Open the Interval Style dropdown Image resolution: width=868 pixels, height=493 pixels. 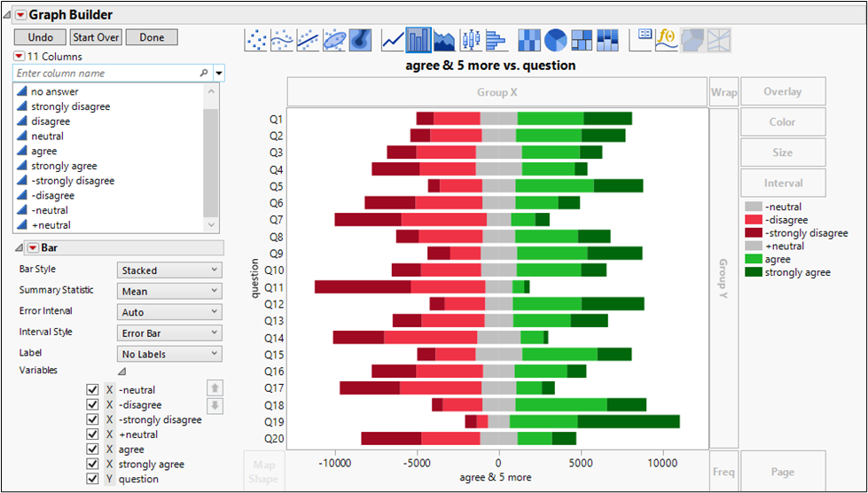pyautogui.click(x=169, y=333)
